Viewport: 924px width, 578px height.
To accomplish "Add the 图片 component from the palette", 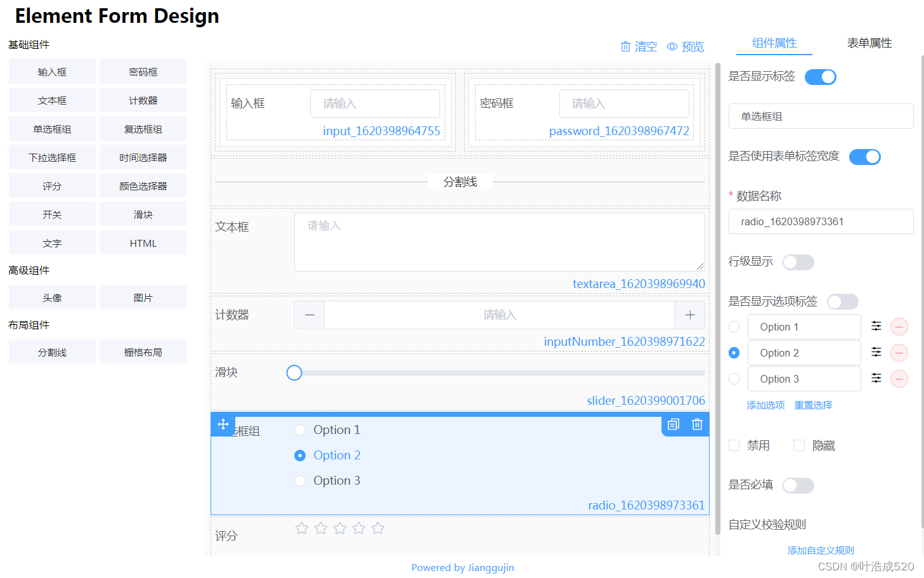I will (x=143, y=298).
